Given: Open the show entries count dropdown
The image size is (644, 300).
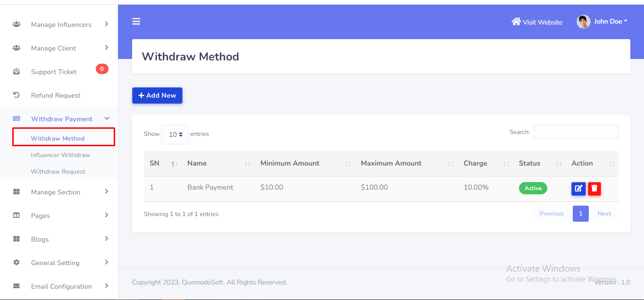Looking at the screenshot, I should pos(175,134).
